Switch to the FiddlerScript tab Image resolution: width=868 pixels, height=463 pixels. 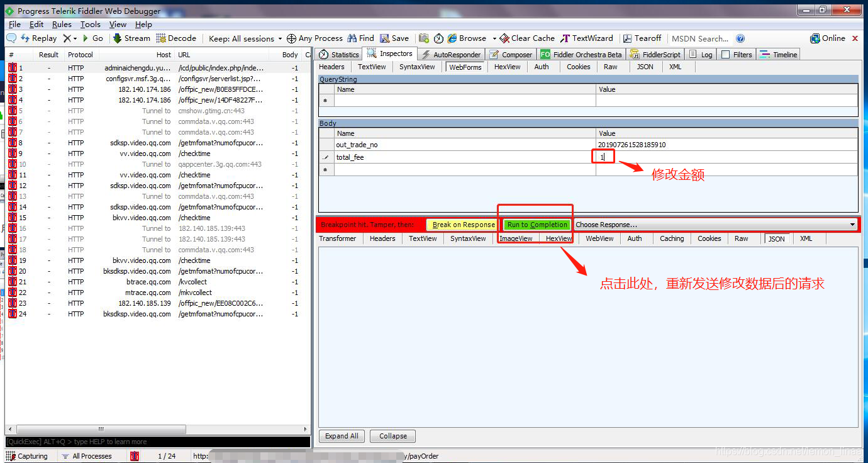(655, 55)
